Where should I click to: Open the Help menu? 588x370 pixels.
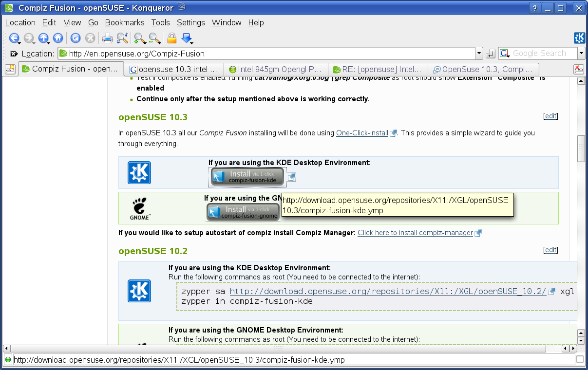click(x=256, y=22)
